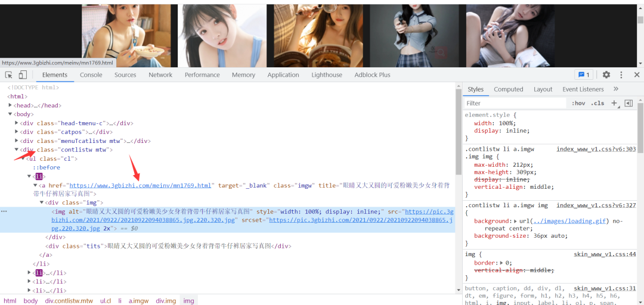Open index_www_v1.css?v6:327 source link

pos(596,205)
